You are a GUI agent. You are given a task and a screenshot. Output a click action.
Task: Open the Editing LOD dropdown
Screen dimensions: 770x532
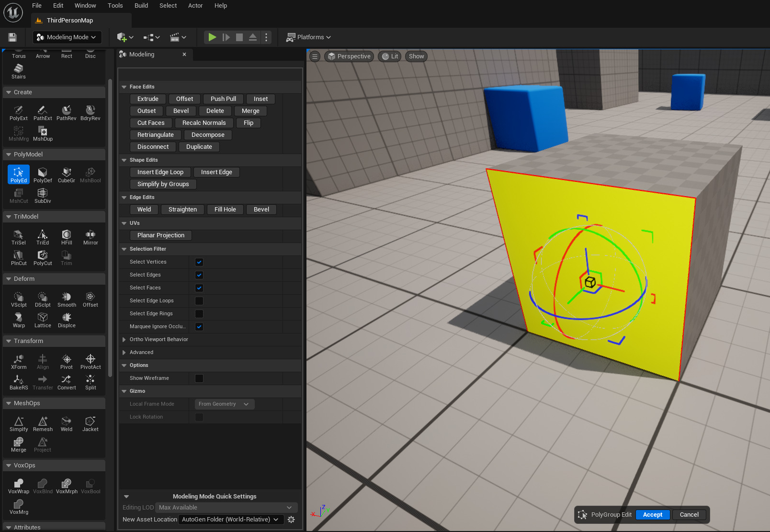(x=226, y=508)
